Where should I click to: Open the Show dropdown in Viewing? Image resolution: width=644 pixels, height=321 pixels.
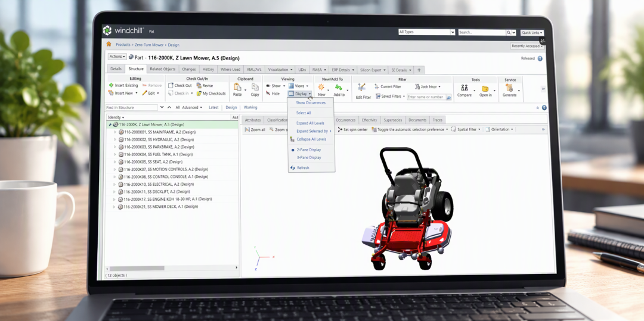275,86
